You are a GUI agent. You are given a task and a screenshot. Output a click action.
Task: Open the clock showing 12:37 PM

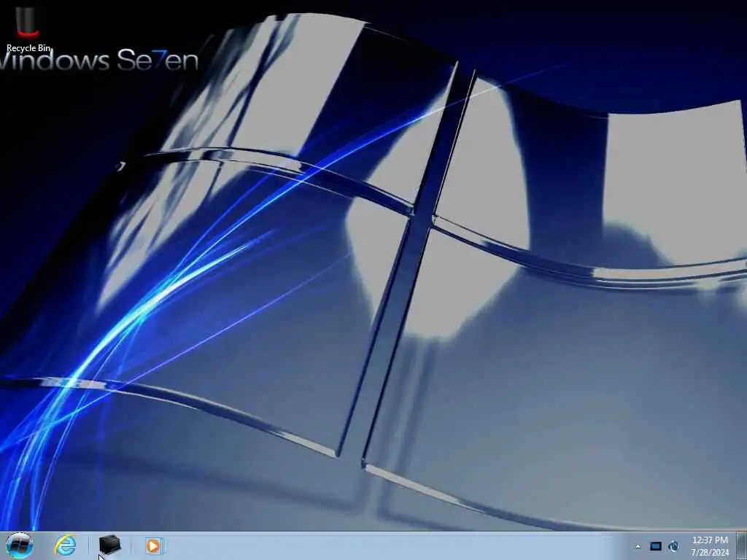click(x=710, y=546)
